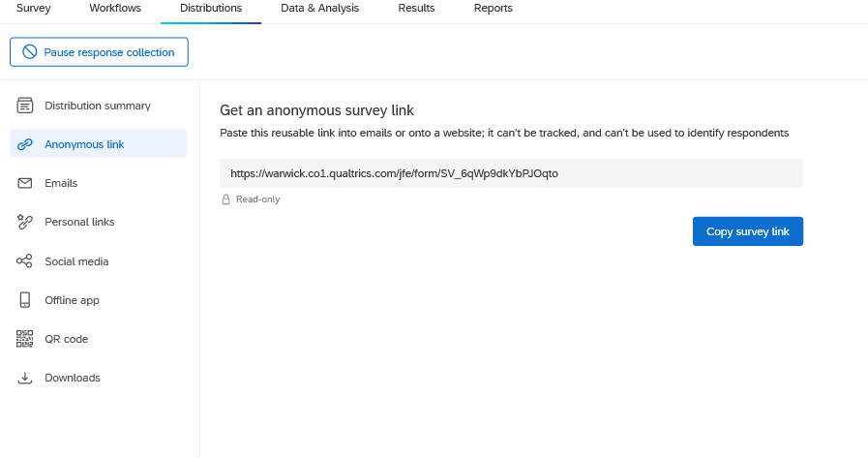Click the Personal links icon
This screenshot has height=458, width=868.
(x=25, y=222)
